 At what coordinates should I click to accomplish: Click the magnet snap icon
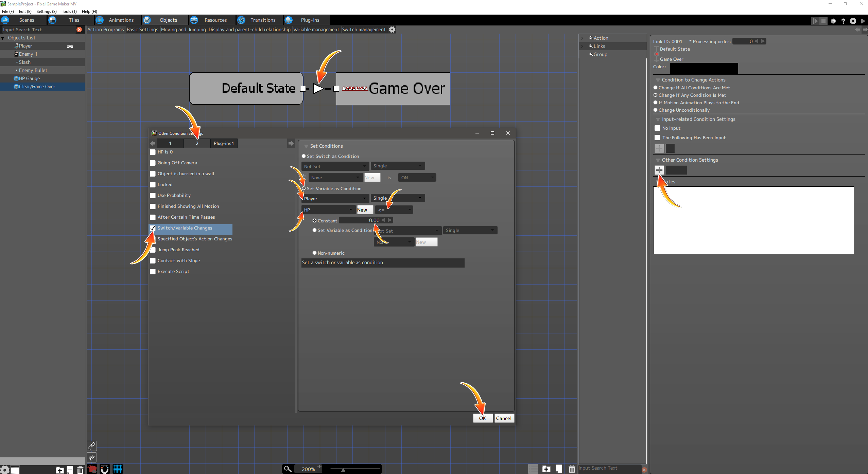click(x=105, y=469)
